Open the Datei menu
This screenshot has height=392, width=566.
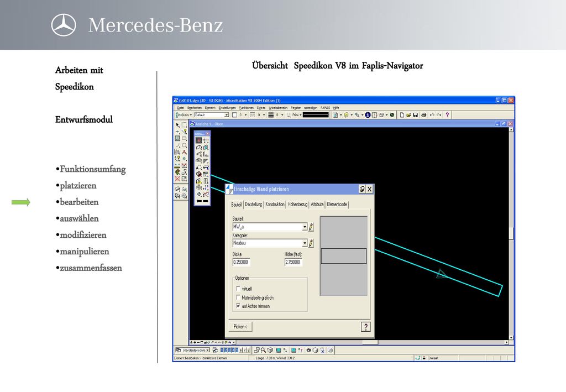point(181,108)
